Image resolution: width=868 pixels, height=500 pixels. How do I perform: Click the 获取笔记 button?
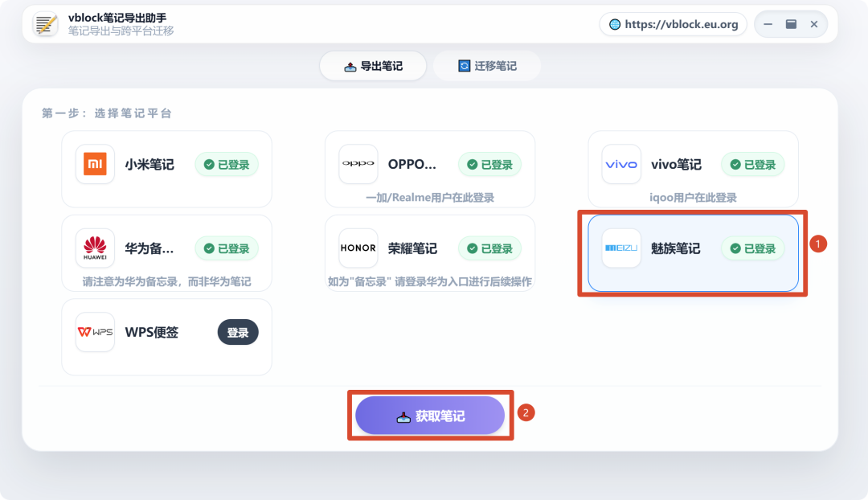(430, 416)
